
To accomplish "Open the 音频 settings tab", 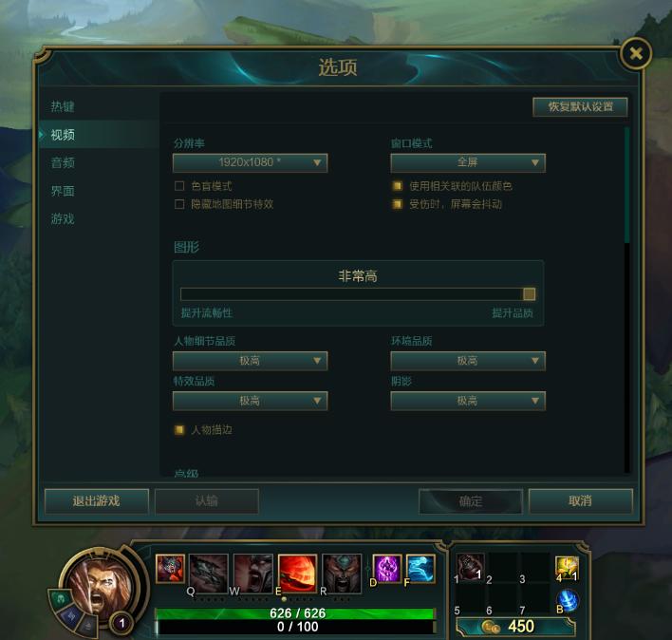I will click(63, 163).
